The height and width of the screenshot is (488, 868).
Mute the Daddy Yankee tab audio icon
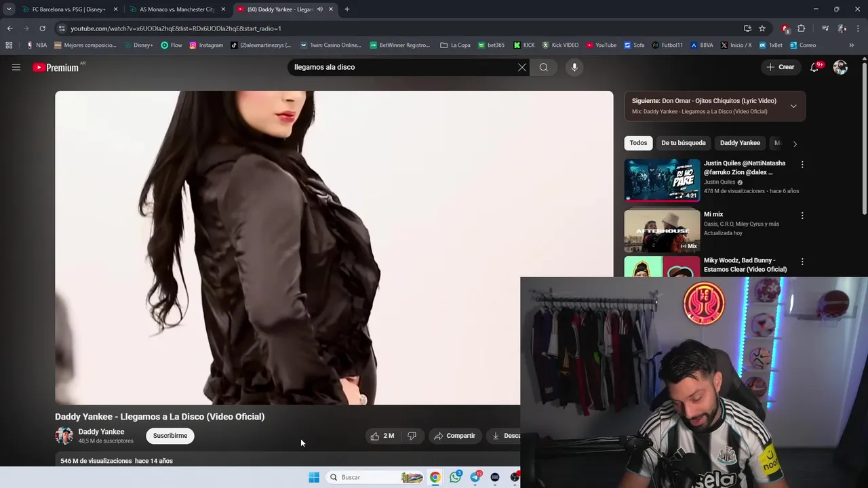coord(319,9)
